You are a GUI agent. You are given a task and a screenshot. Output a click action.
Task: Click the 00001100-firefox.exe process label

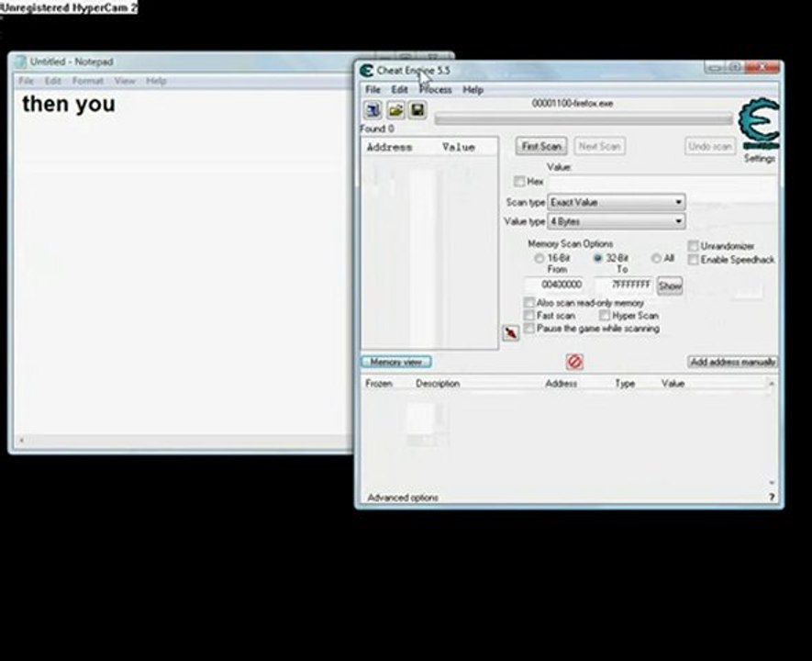click(573, 103)
